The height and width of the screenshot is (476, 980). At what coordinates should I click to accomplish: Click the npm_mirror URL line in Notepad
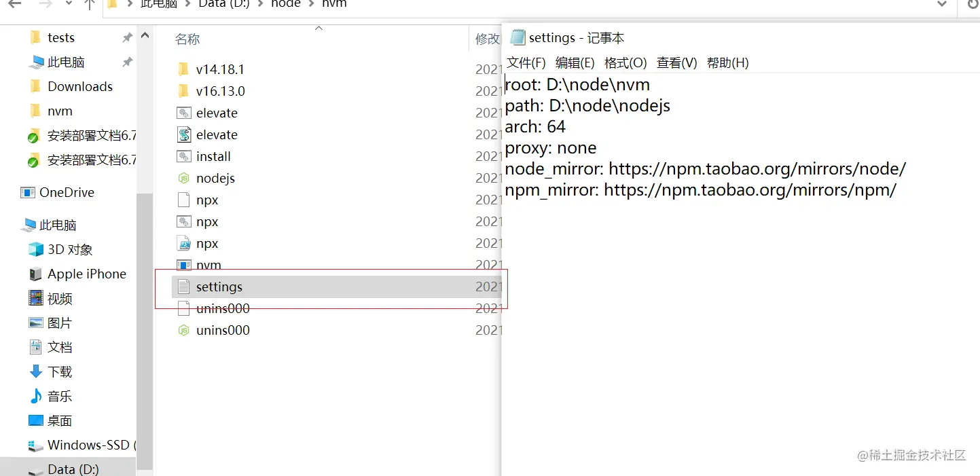tap(701, 190)
